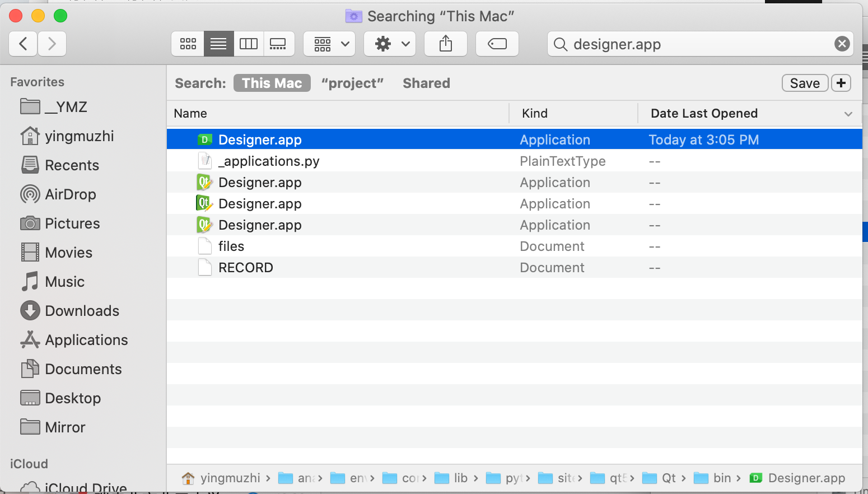Switch to list view
The image size is (868, 494).
(218, 44)
